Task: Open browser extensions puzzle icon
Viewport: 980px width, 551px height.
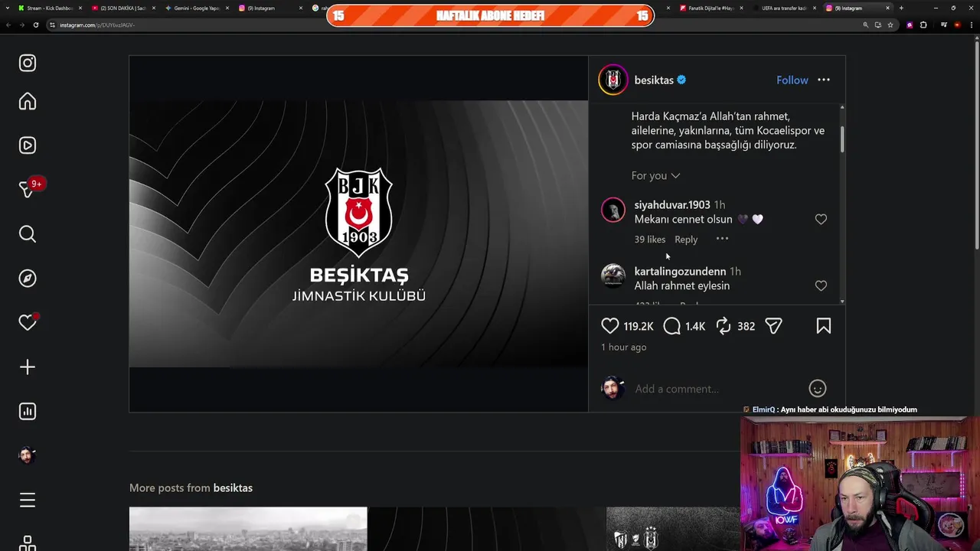Action: pyautogui.click(x=923, y=24)
